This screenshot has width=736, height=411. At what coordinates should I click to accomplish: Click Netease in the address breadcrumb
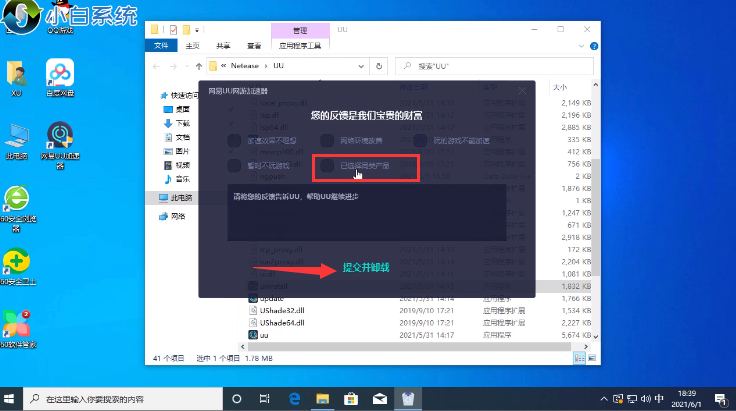tap(245, 66)
